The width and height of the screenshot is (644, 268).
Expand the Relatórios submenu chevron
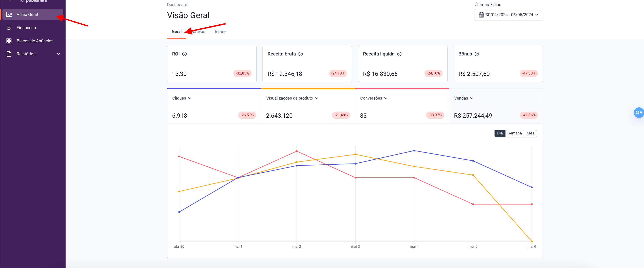pos(58,54)
